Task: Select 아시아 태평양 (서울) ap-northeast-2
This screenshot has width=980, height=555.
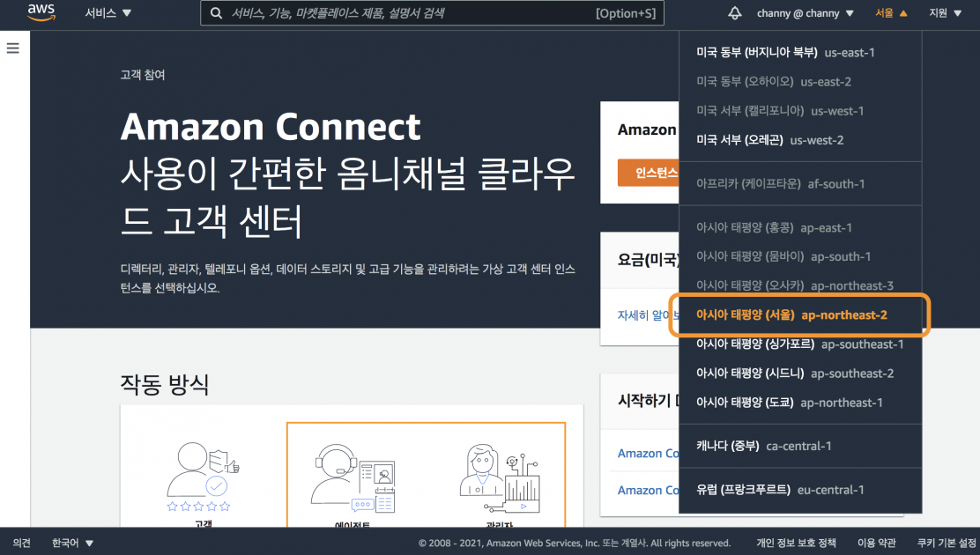Action: [791, 315]
